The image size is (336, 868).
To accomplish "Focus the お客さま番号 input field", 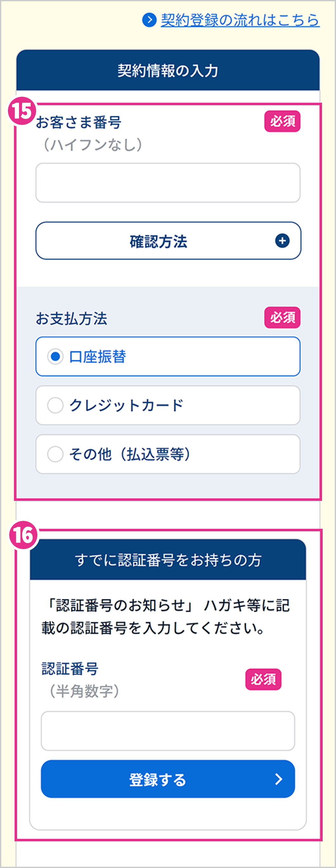I will pos(168,183).
